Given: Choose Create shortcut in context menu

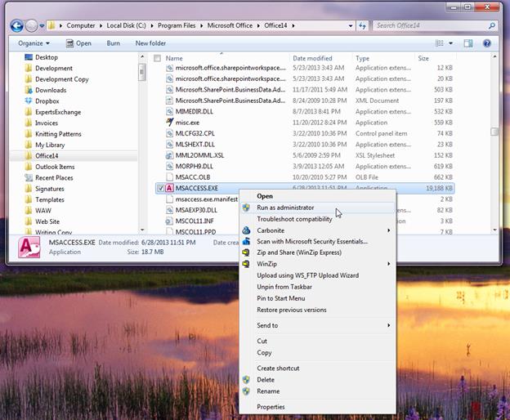Looking at the screenshot, I should click(317, 369).
